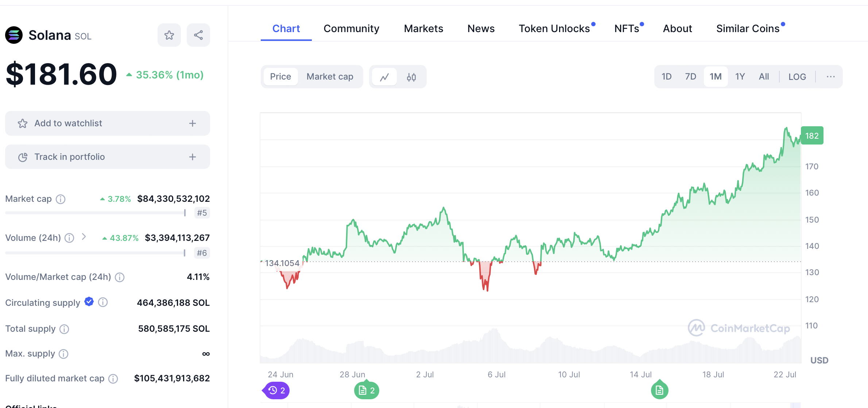Viewport: 868px width, 408px height.
Task: Open the Markets tab
Action: [423, 28]
